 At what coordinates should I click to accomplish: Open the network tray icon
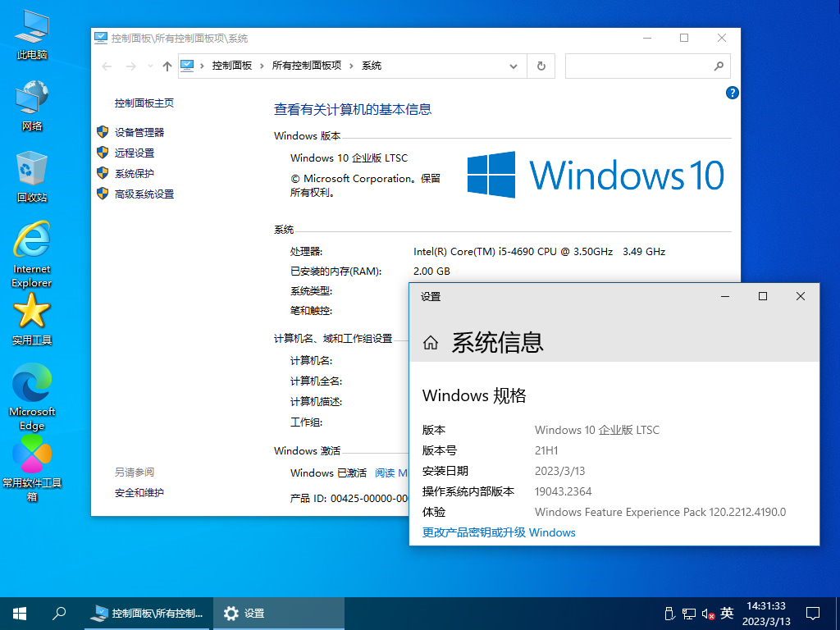point(689,614)
